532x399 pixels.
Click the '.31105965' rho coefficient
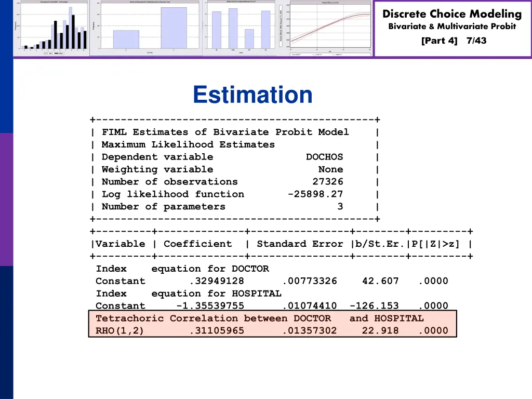tap(217, 330)
